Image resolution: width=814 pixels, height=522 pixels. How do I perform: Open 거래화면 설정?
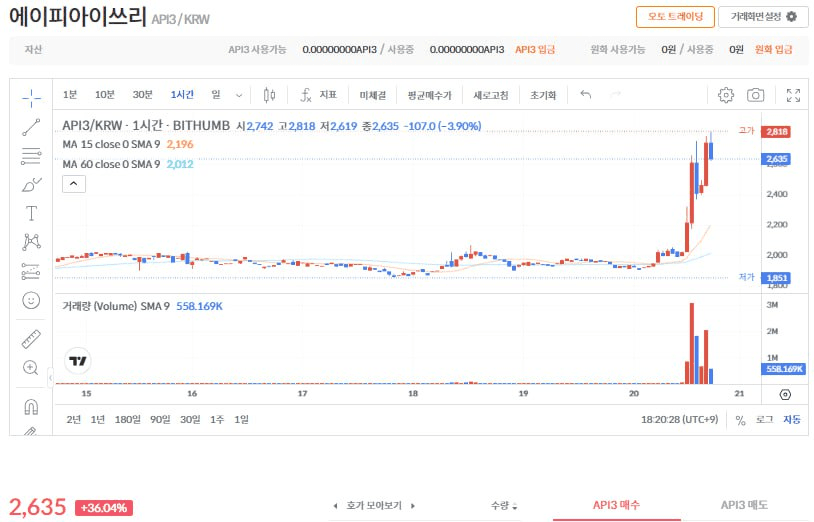pos(763,17)
